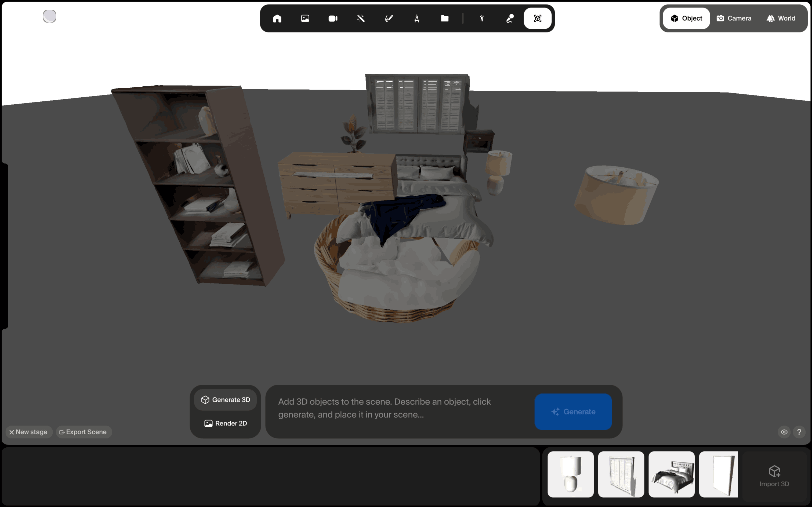Click the Microphone voice tool
This screenshot has width=812, height=507.
tap(510, 19)
